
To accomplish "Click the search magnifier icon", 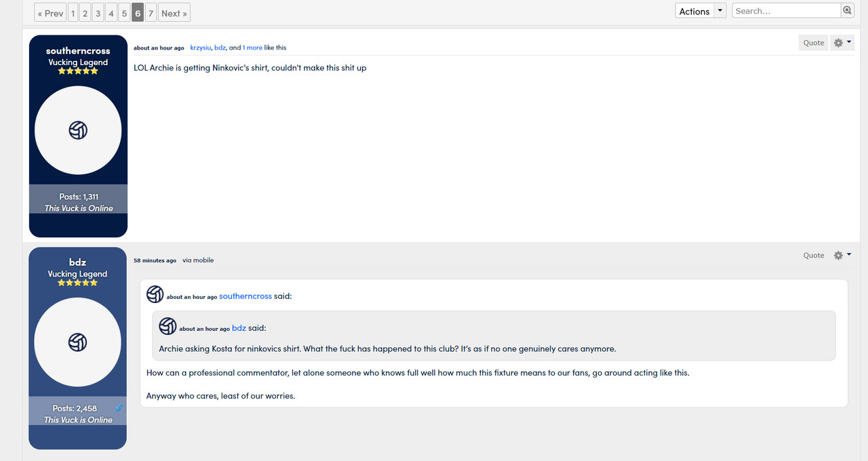I will click(x=847, y=11).
